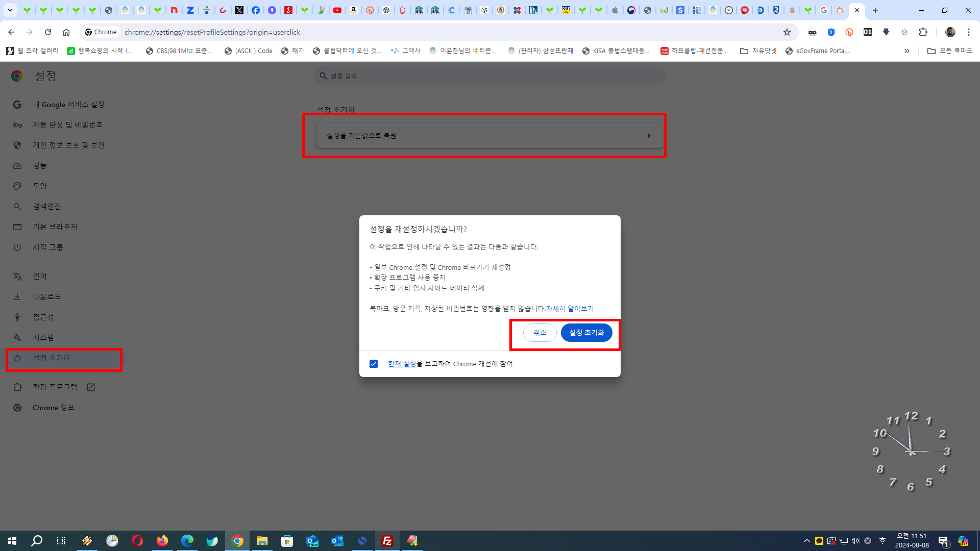Uncheck the report current settings checkbox
980x551 pixels.
point(374,364)
